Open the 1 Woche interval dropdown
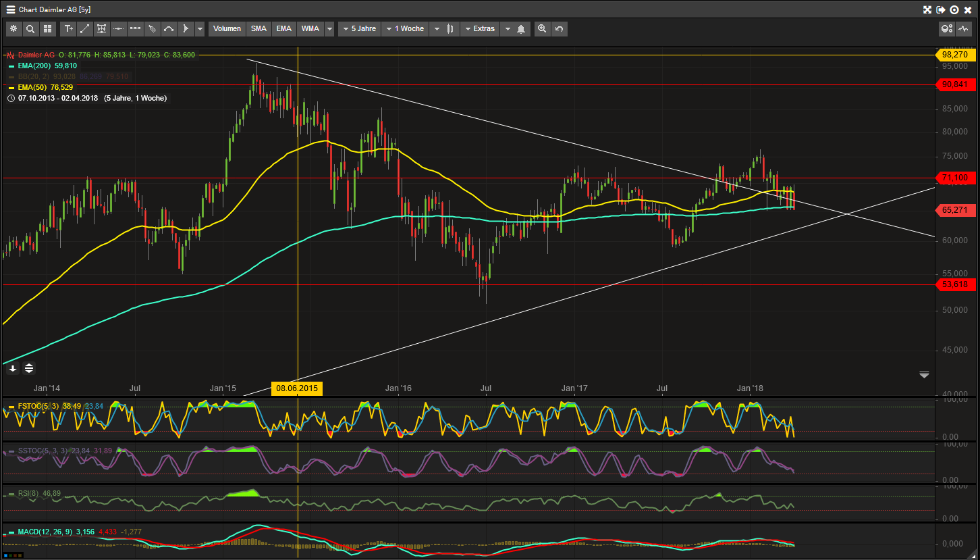The height and width of the screenshot is (560, 980). click(x=406, y=28)
